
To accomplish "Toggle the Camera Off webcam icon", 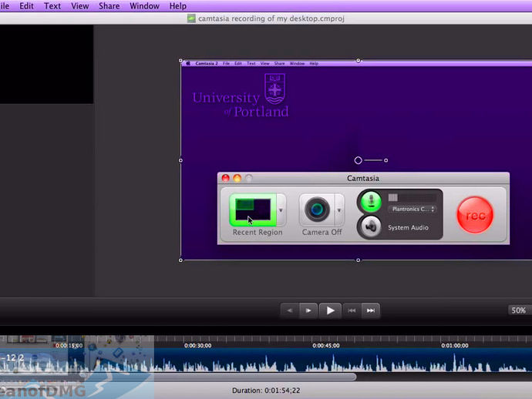I will (317, 210).
